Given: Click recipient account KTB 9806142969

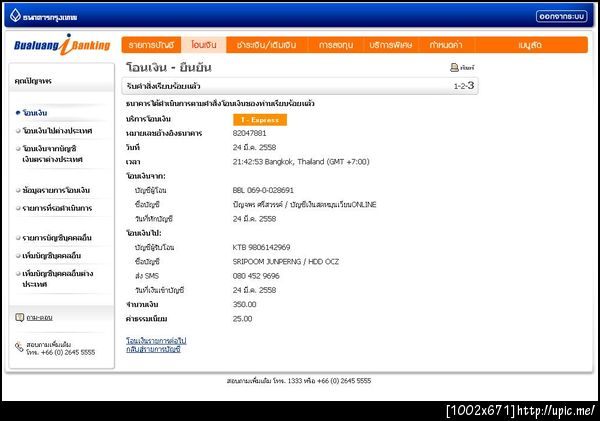Looking at the screenshot, I should pyautogui.click(x=261, y=247).
